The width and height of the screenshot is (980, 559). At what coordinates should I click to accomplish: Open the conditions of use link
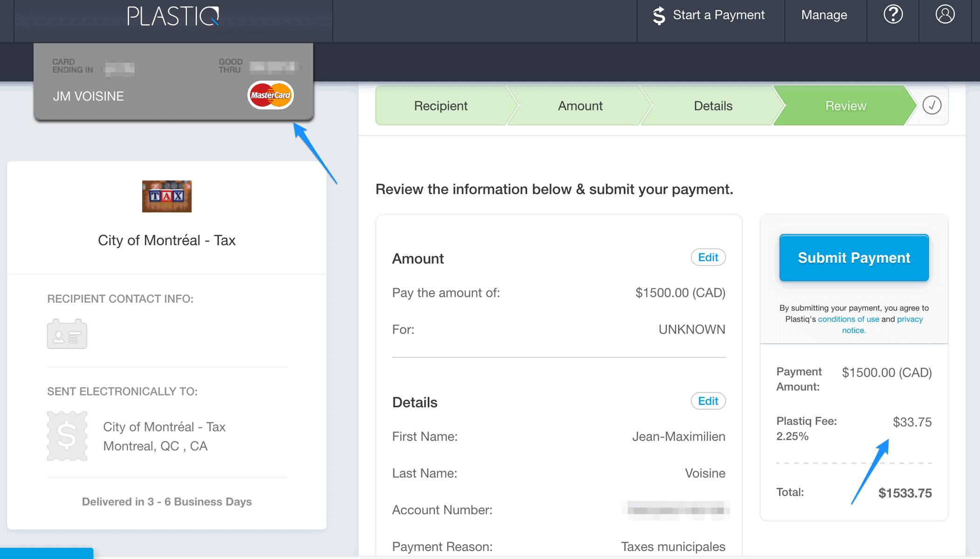(x=848, y=319)
